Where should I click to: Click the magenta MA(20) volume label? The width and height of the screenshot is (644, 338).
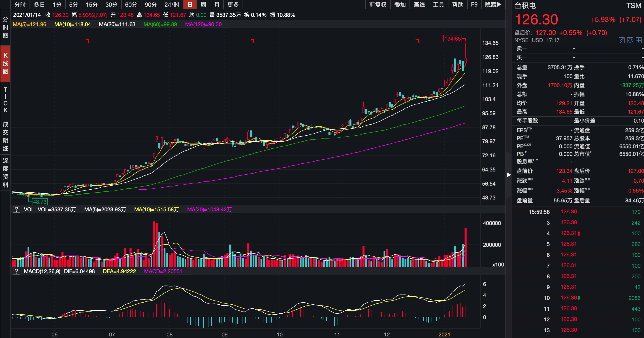click(x=209, y=209)
